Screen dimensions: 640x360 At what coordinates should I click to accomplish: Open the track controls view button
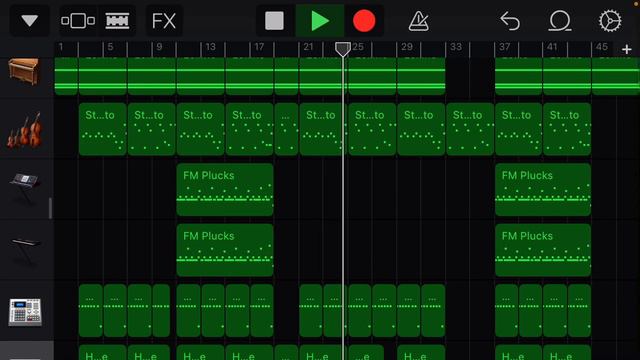click(x=78, y=20)
